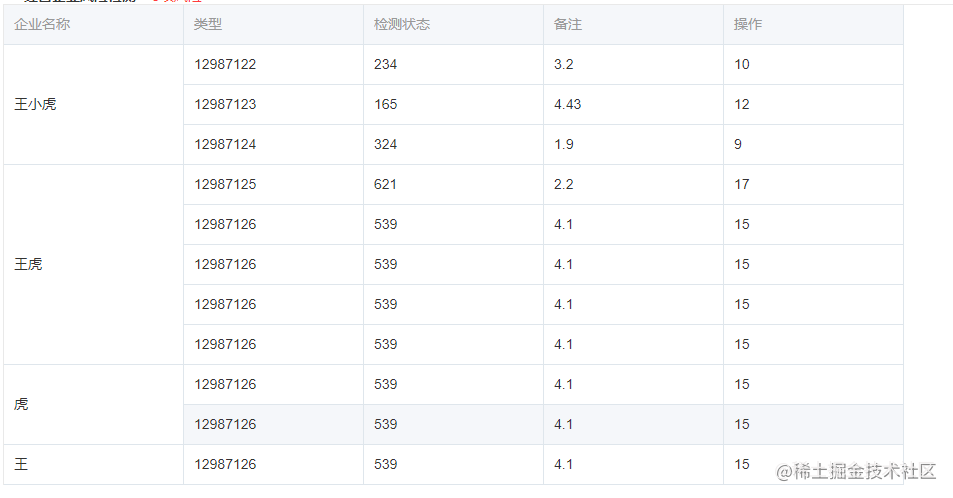Click the 王小虎 merged name cell
Image resolution: width=953 pixels, height=498 pixels.
click(x=35, y=104)
